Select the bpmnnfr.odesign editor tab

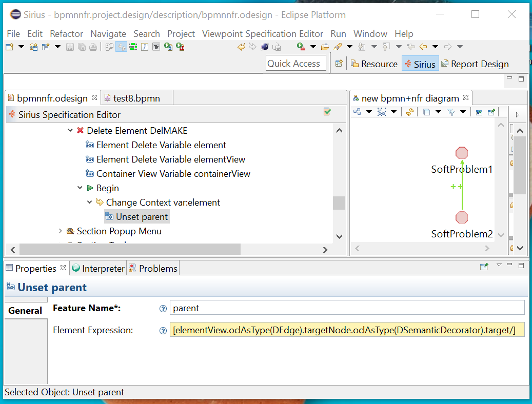coord(52,98)
